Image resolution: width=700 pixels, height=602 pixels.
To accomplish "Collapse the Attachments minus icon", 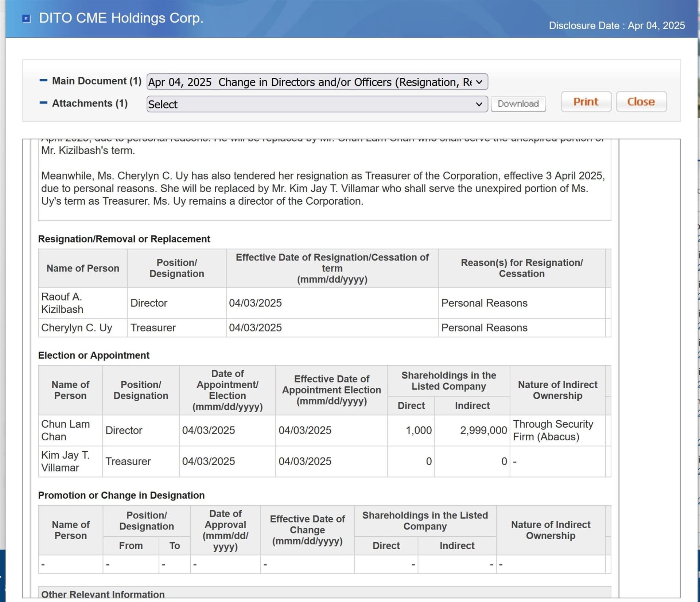I will (43, 103).
